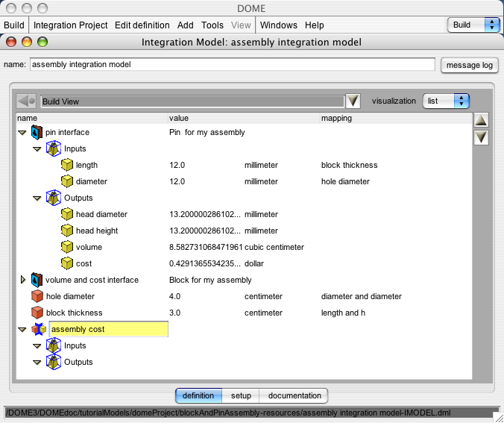Click the Block for my assembly description
The height and width of the screenshot is (423, 504).
coord(210,280)
